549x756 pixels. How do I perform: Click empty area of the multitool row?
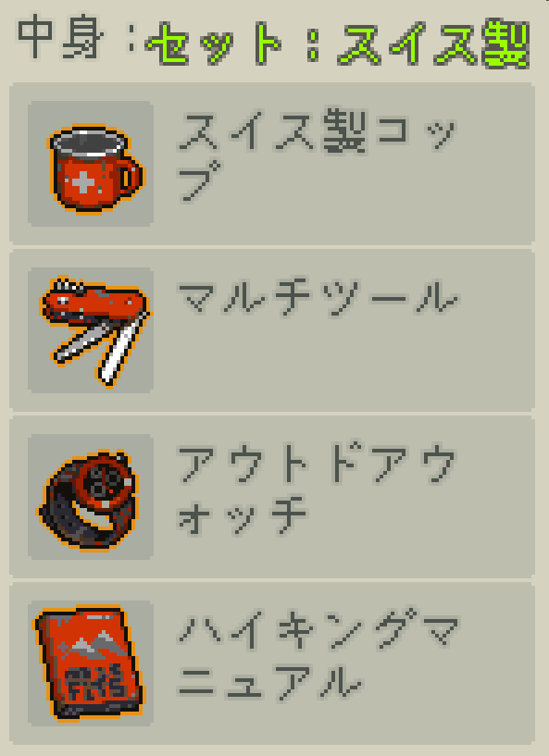(338, 366)
